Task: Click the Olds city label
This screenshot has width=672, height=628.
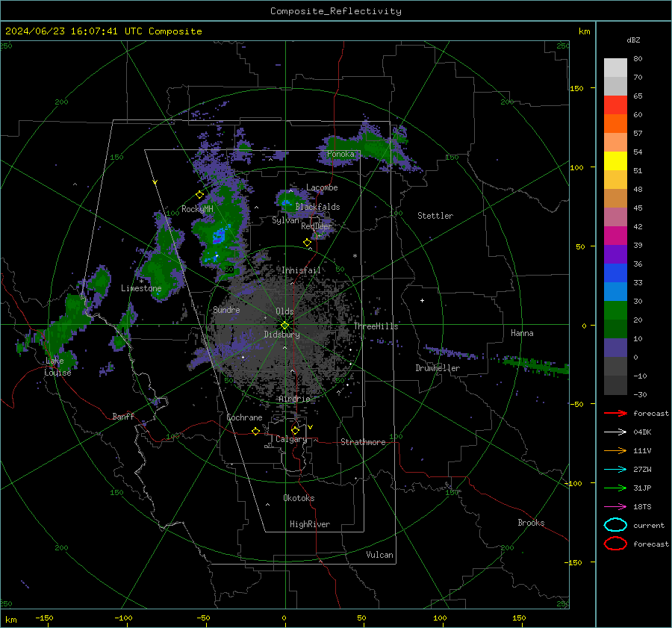Action: click(284, 311)
